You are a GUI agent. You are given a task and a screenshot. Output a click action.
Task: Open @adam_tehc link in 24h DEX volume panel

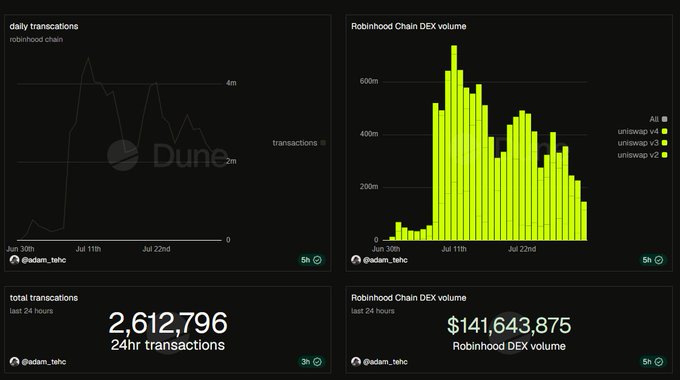click(x=385, y=361)
